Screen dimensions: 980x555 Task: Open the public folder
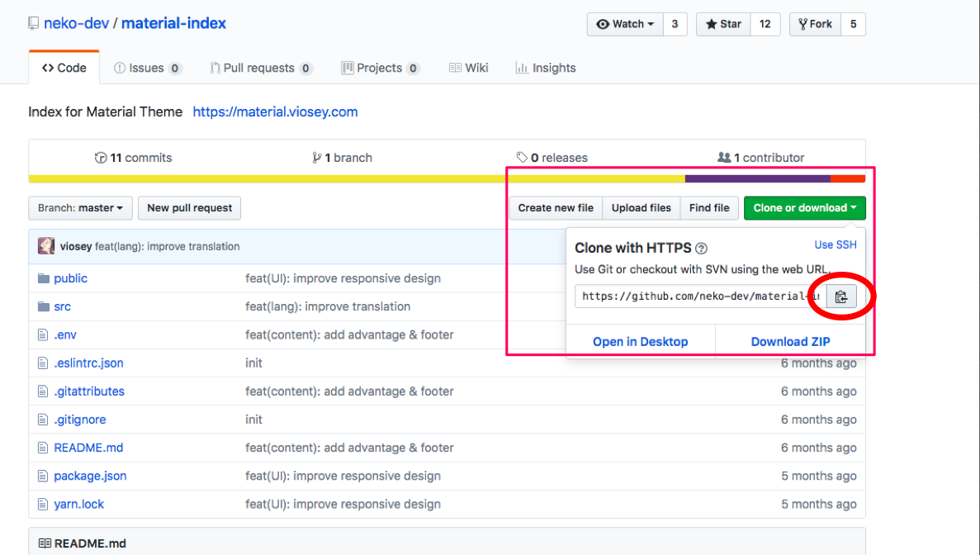pos(71,279)
